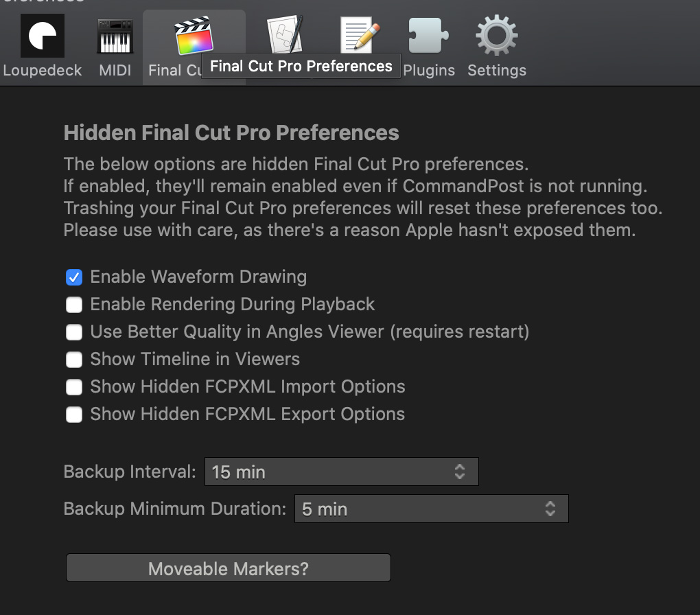The image size is (700, 615).
Task: Open the Settings gear icon
Action: pyautogui.click(x=496, y=36)
